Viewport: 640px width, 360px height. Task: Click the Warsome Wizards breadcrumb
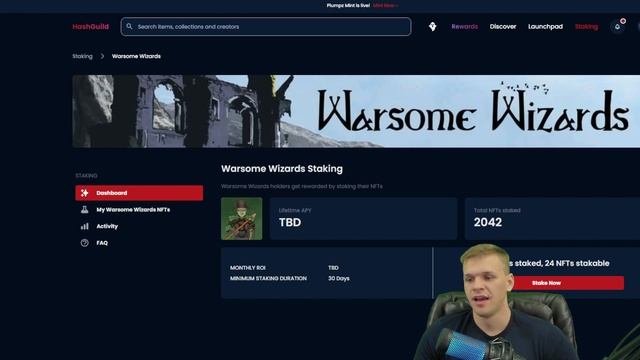(x=136, y=56)
